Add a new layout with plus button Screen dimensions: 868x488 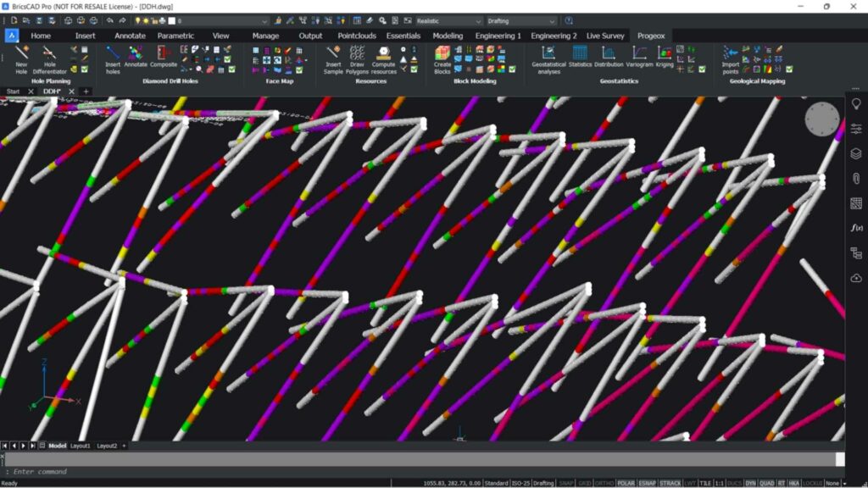click(x=124, y=446)
